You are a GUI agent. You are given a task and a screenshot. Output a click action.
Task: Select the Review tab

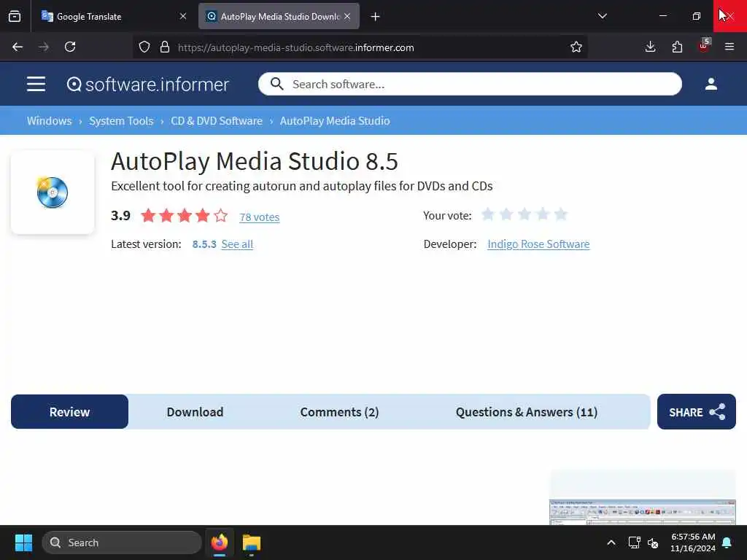[x=69, y=412]
